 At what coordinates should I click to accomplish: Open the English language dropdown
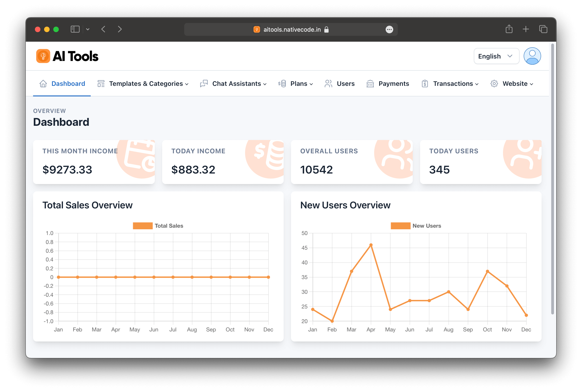click(x=496, y=56)
